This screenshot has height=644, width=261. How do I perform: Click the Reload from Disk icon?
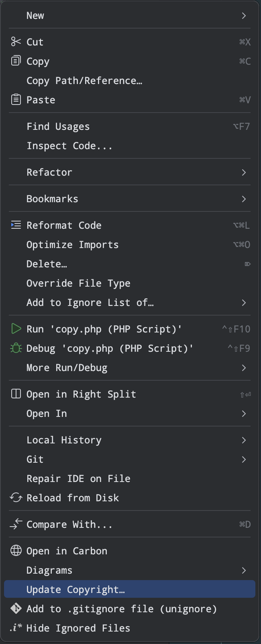(16, 498)
